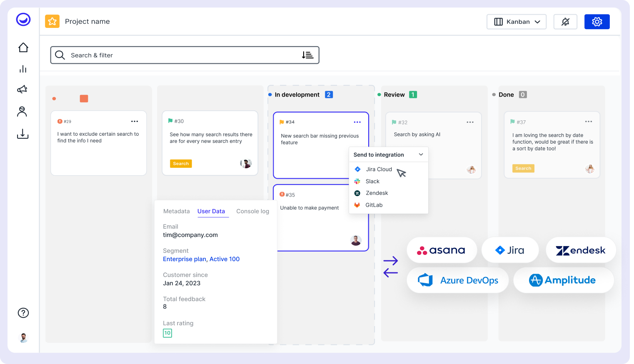The image size is (634, 364).
Task: Open the Enterprise plan, Active 100 link
Action: (201, 259)
